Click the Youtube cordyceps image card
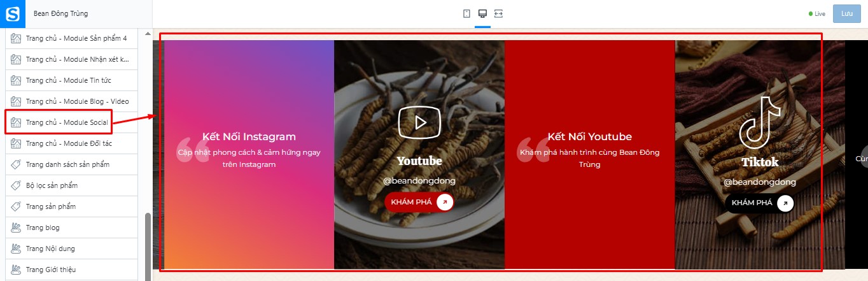 click(x=419, y=154)
